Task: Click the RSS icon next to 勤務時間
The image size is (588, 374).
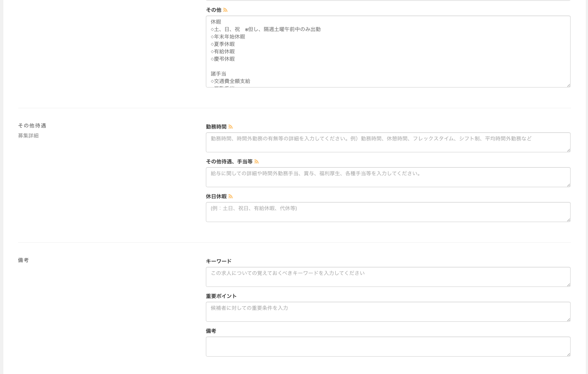Action: tap(230, 127)
